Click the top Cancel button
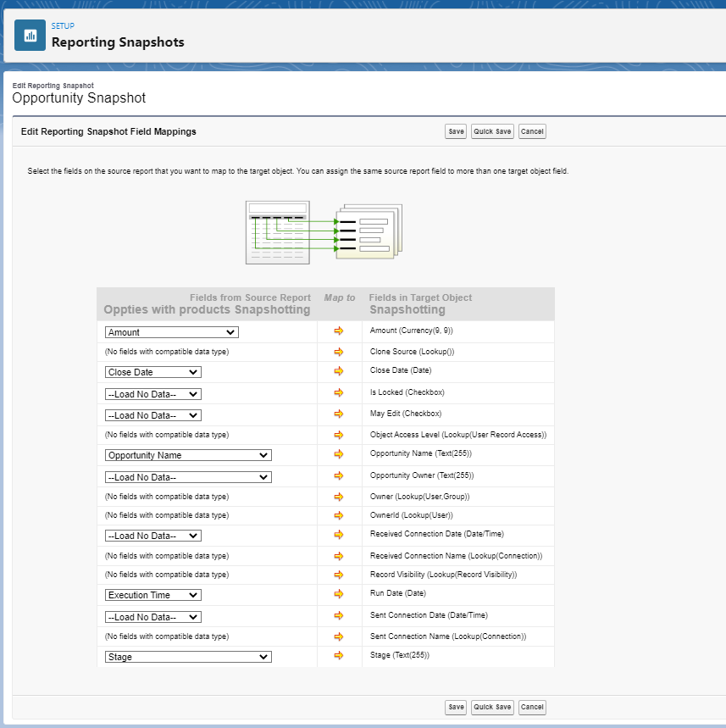Image resolution: width=726 pixels, height=728 pixels. (532, 131)
